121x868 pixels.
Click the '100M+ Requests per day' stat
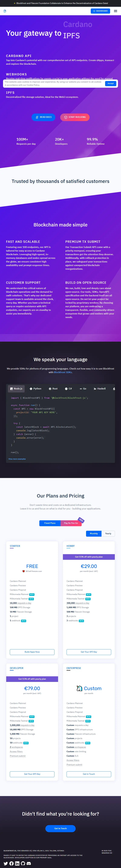click(26, 141)
